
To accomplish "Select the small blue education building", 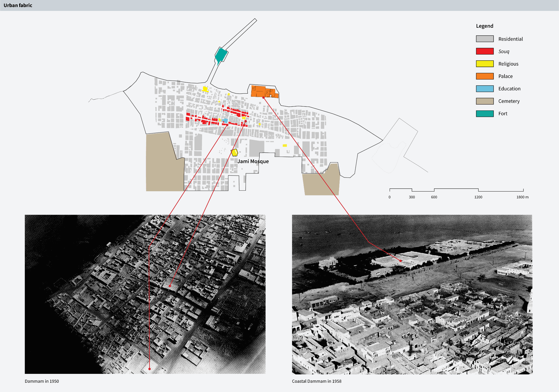I will coord(225,121).
